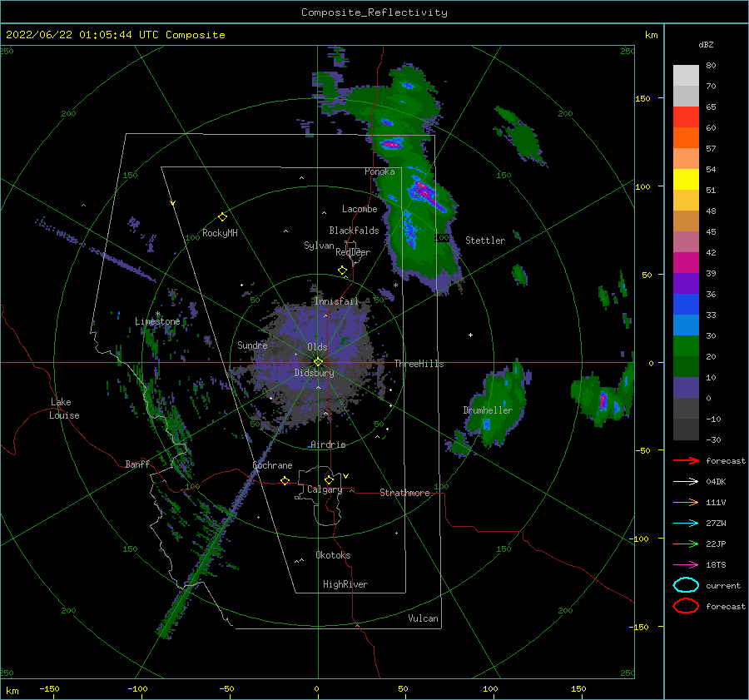This screenshot has width=749, height=700.
Task: Select the cyan 27ZW arrow icon
Action: point(686,523)
